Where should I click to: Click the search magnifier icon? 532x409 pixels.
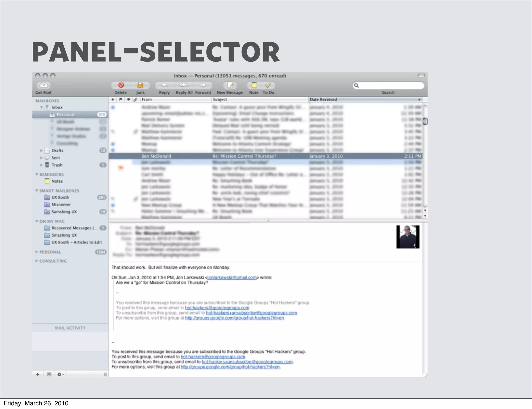click(x=357, y=85)
